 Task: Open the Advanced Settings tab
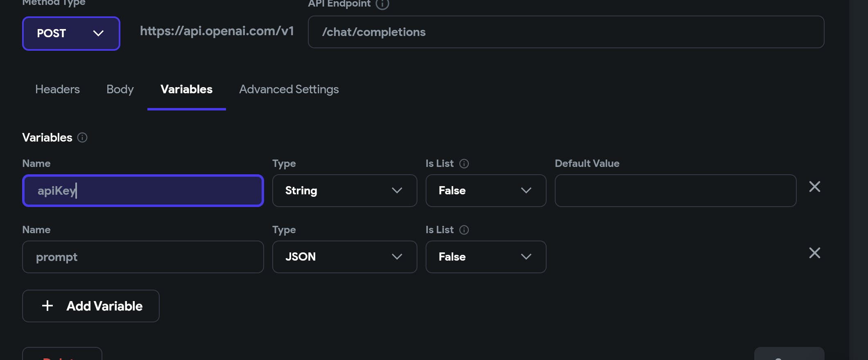(289, 89)
